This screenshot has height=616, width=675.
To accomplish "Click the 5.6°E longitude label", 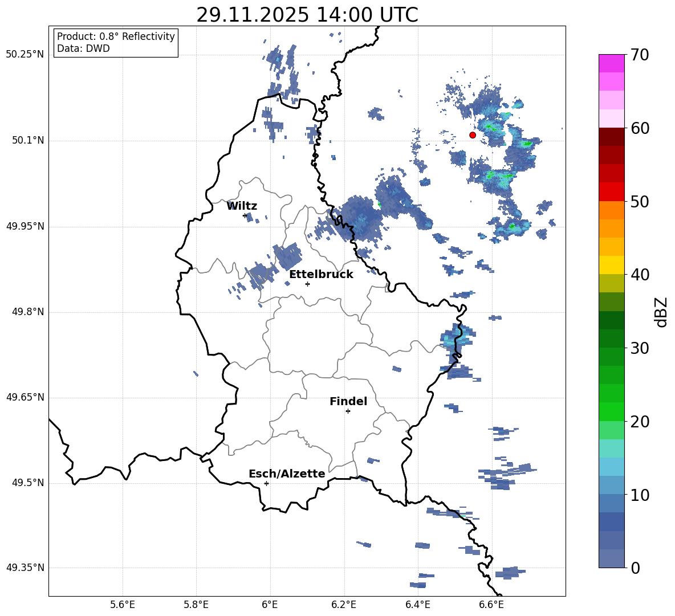I will [x=123, y=605].
